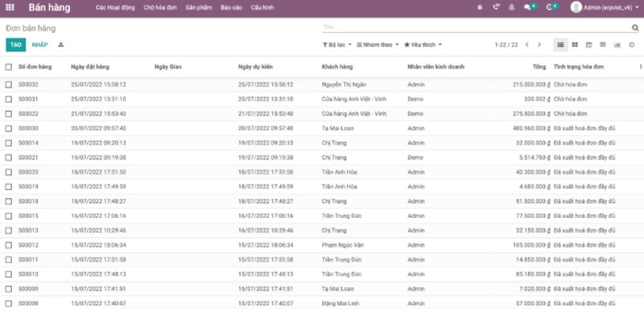Open the Báo cáo menu
Viewport: 644px width, 309px height.
[231, 7]
